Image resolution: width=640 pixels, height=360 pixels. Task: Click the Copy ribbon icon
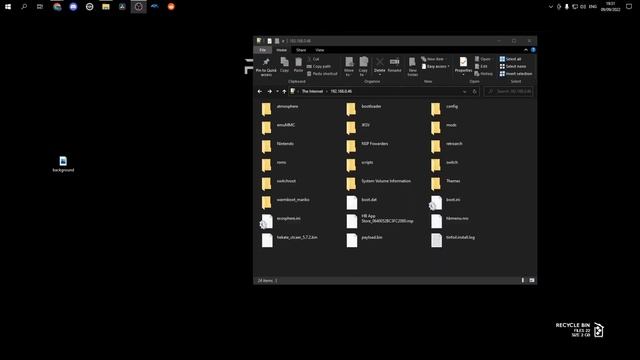[x=284, y=65]
